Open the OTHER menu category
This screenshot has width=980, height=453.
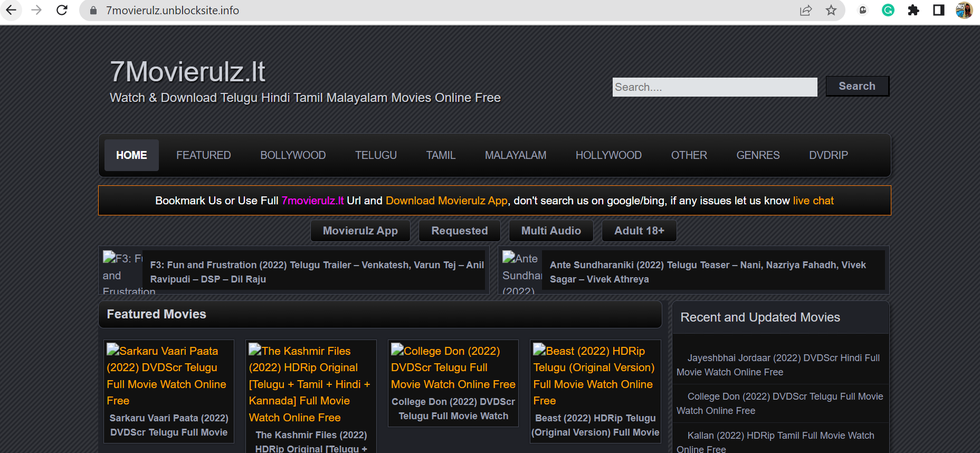click(689, 155)
